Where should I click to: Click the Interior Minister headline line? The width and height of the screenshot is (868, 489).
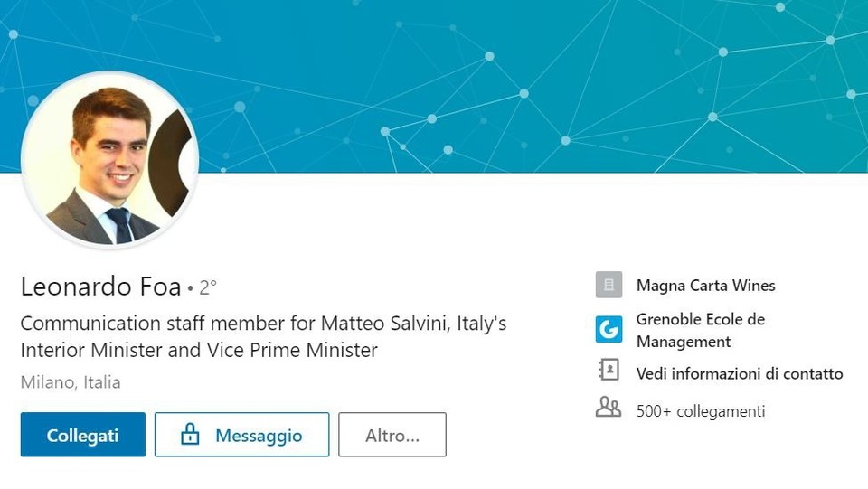coord(199,350)
